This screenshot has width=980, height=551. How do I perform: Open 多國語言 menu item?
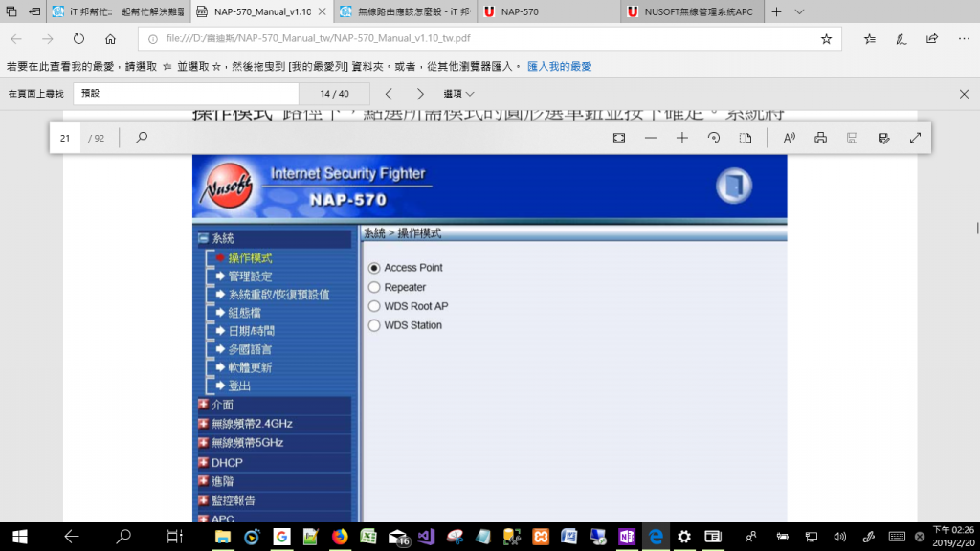pos(250,349)
